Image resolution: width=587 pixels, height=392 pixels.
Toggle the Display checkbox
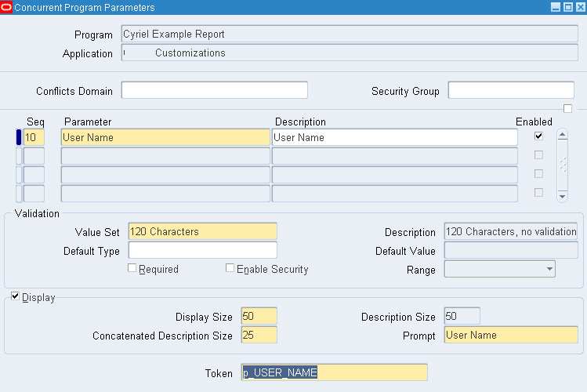[x=16, y=297]
